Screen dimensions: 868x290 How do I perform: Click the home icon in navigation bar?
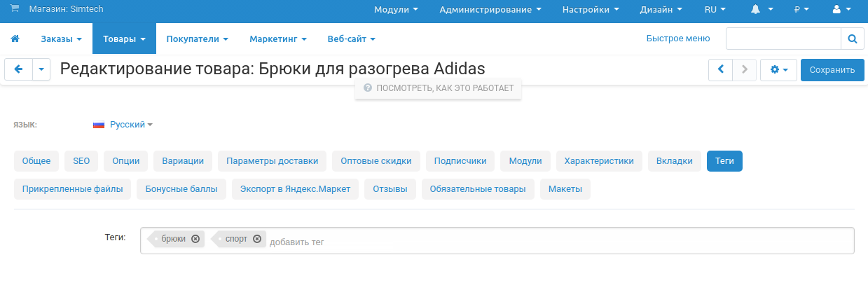tap(15, 39)
